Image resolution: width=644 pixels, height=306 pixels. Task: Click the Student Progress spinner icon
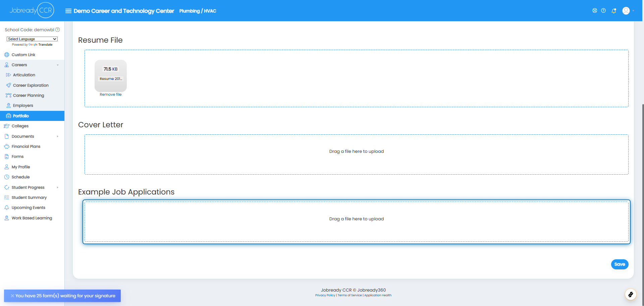[7, 187]
